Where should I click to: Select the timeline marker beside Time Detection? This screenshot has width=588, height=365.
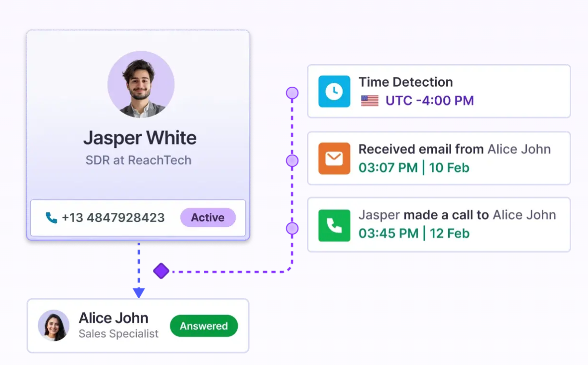(x=292, y=93)
